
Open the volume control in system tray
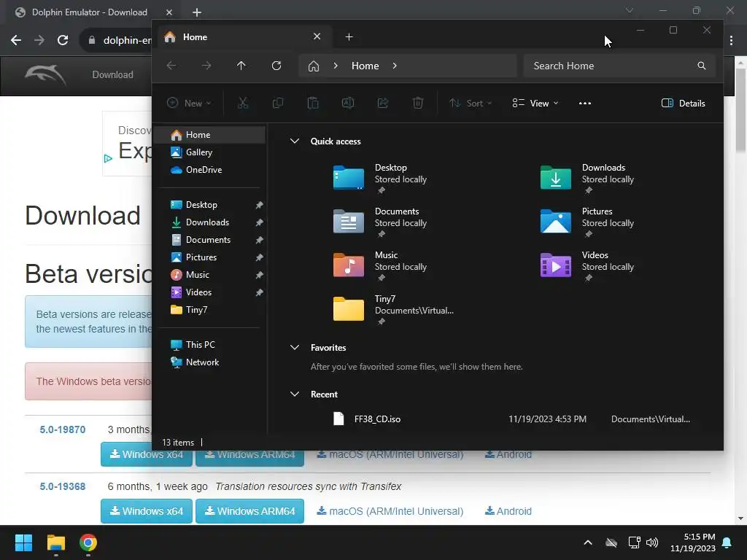coord(652,542)
